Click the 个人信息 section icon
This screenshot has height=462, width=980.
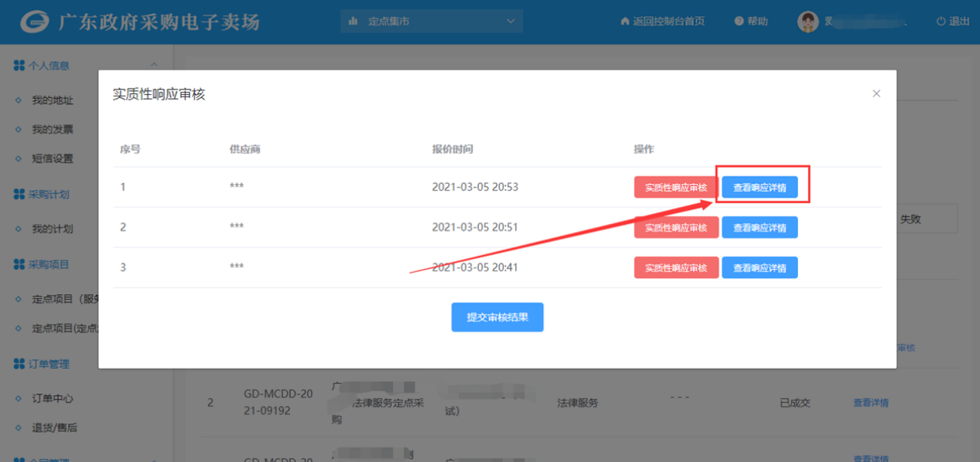pyautogui.click(x=19, y=66)
